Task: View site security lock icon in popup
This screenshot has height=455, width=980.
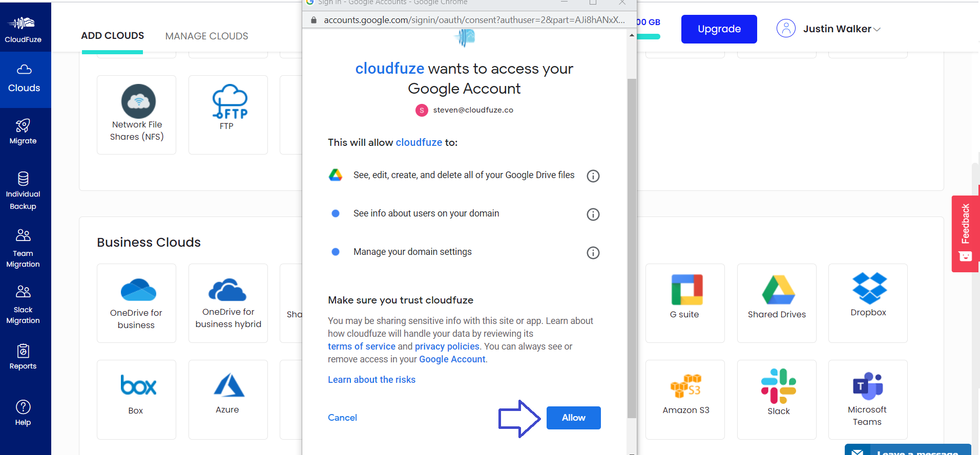Action: click(x=314, y=20)
